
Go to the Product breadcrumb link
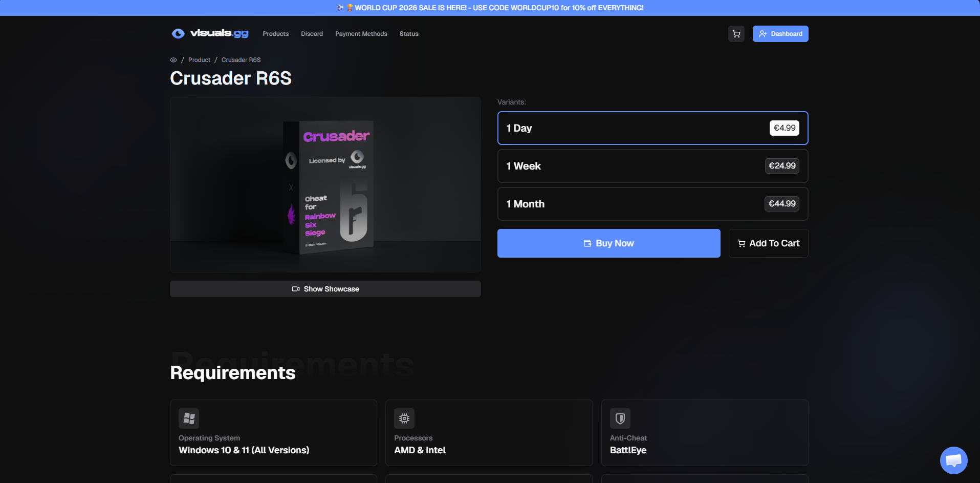pyautogui.click(x=199, y=60)
